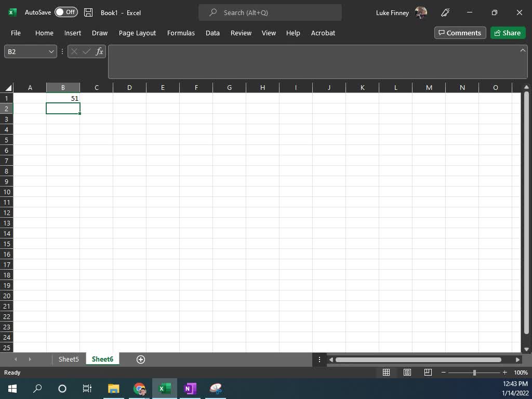Open the Formulas ribbon tab
This screenshot has width=532, height=399.
(181, 33)
